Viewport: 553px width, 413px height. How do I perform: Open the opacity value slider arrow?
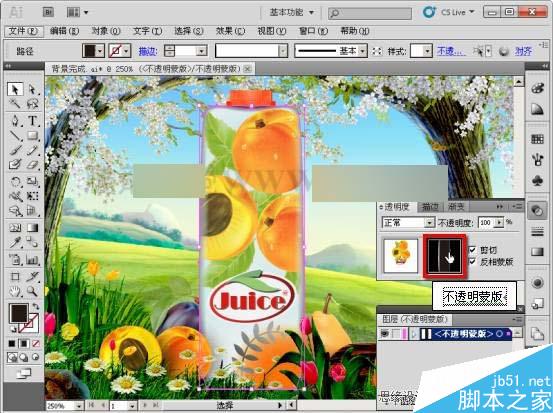click(499, 222)
